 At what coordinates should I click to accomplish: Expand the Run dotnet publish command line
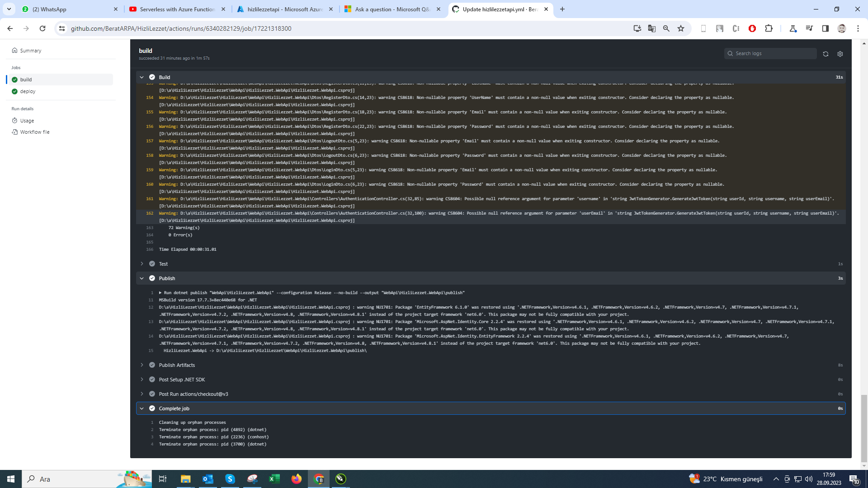(x=160, y=293)
